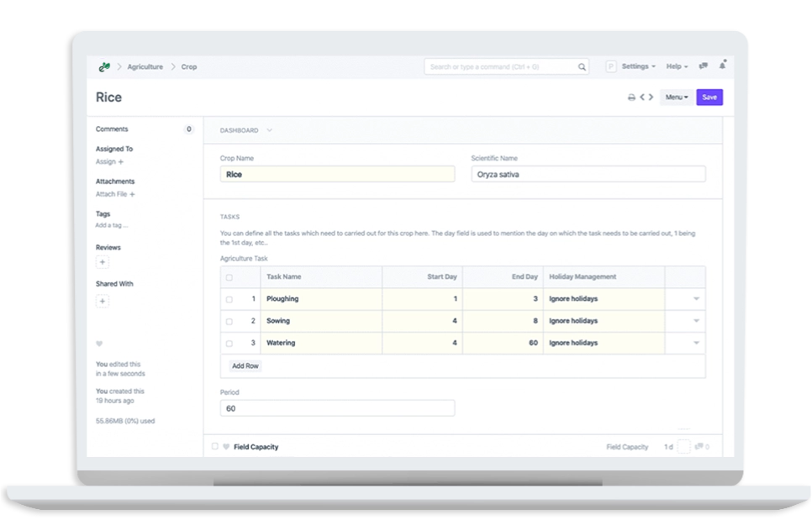Click the Assign link
This screenshot has height=520, width=812.
pos(106,162)
